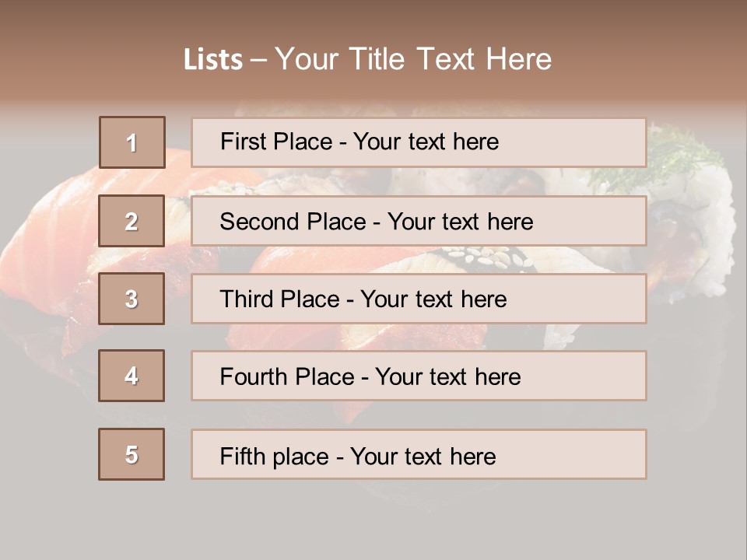Click the bold word Lists in title

coord(213,60)
